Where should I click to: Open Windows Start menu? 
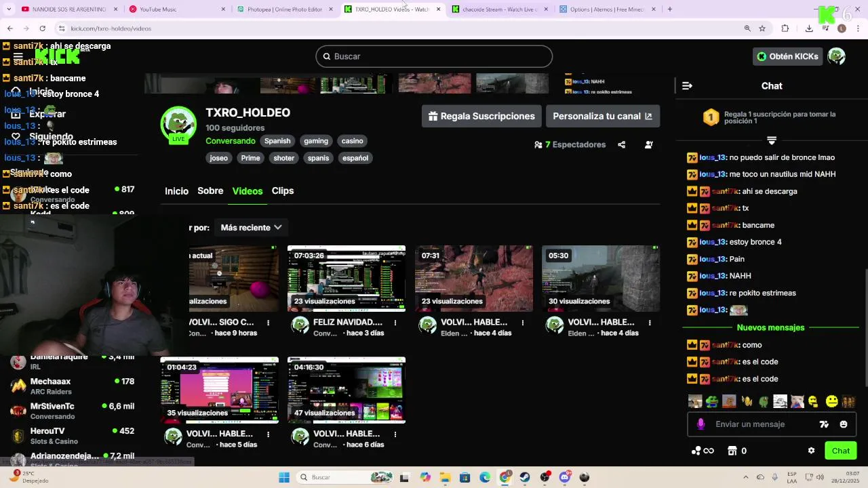[x=284, y=477]
